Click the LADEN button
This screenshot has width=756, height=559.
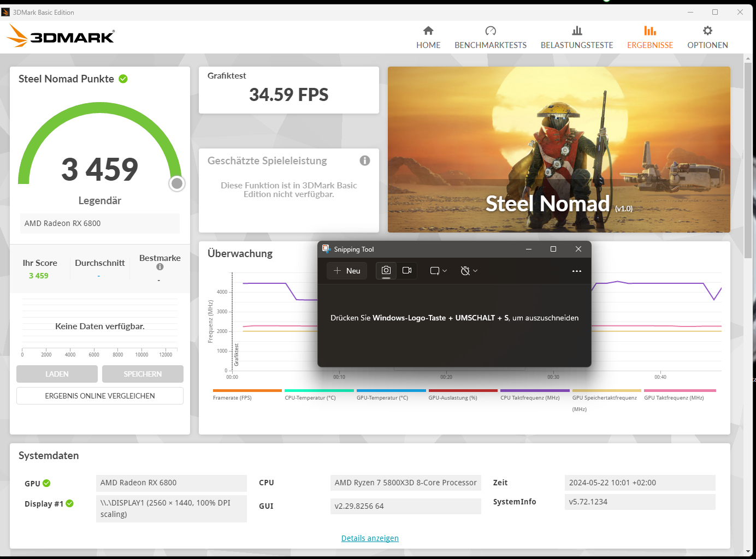[57, 374]
